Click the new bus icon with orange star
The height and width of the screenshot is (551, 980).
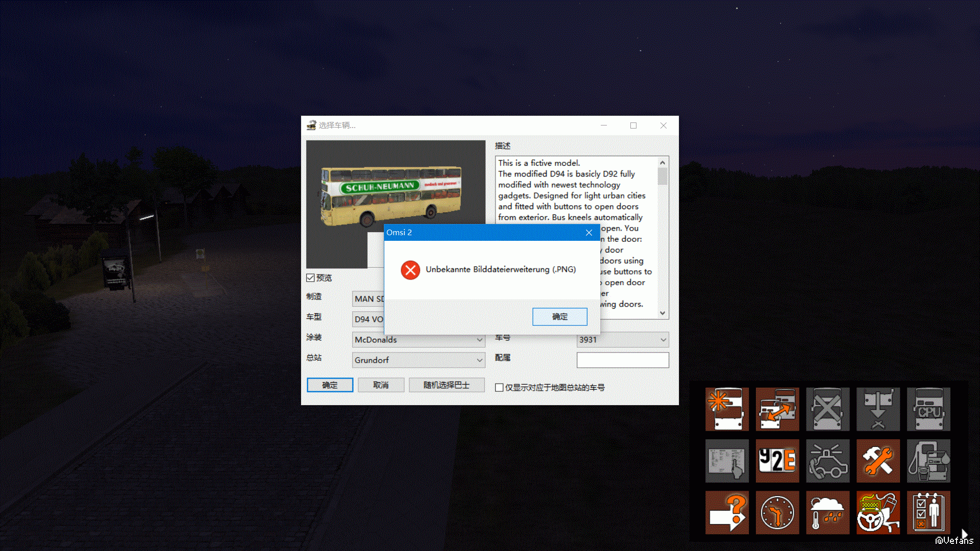point(727,409)
